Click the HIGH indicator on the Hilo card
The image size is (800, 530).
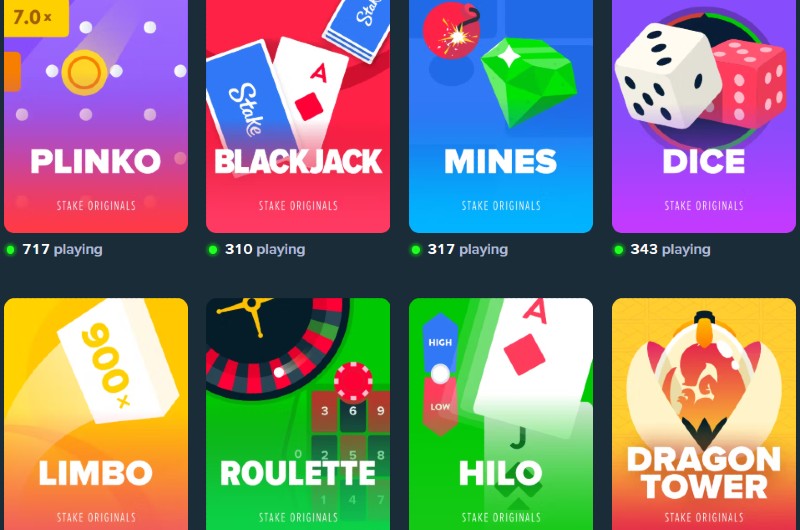(440, 342)
